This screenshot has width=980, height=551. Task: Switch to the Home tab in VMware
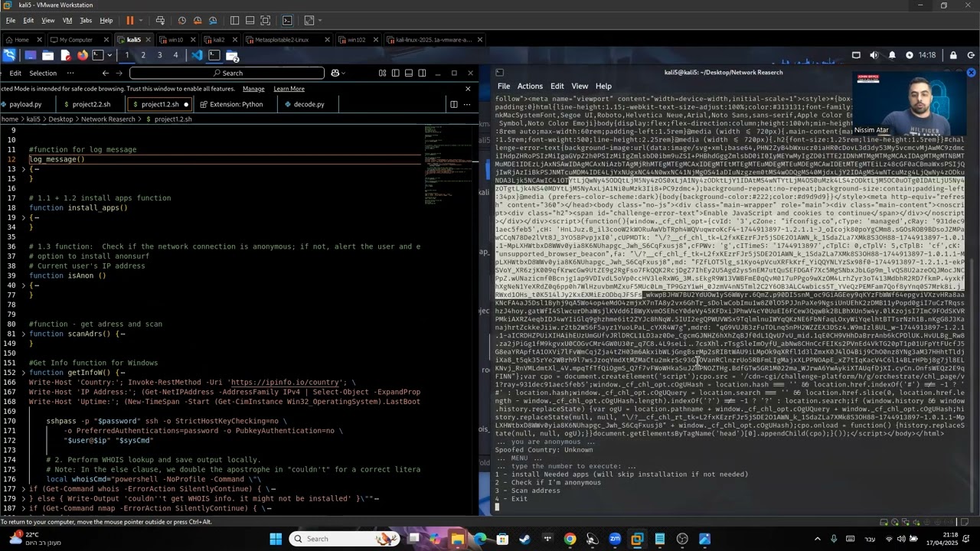click(21, 40)
